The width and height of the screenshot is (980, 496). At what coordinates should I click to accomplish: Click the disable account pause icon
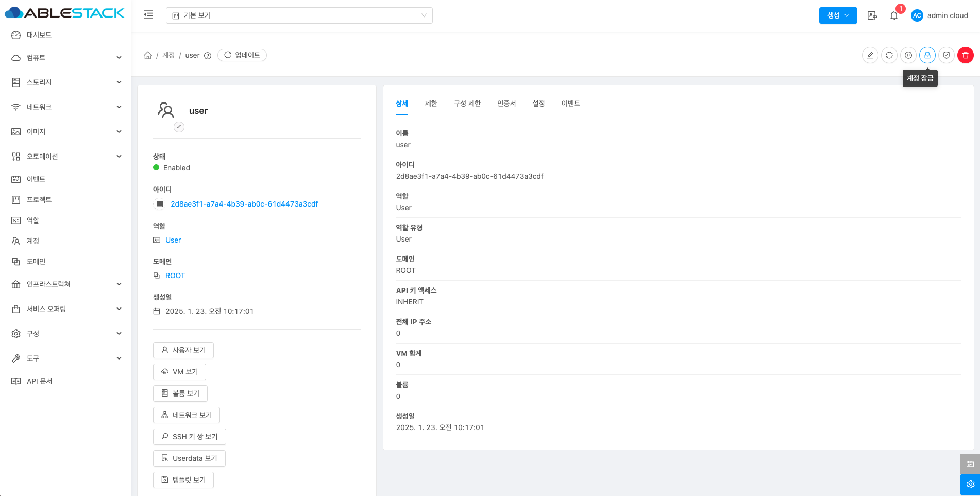tap(908, 55)
